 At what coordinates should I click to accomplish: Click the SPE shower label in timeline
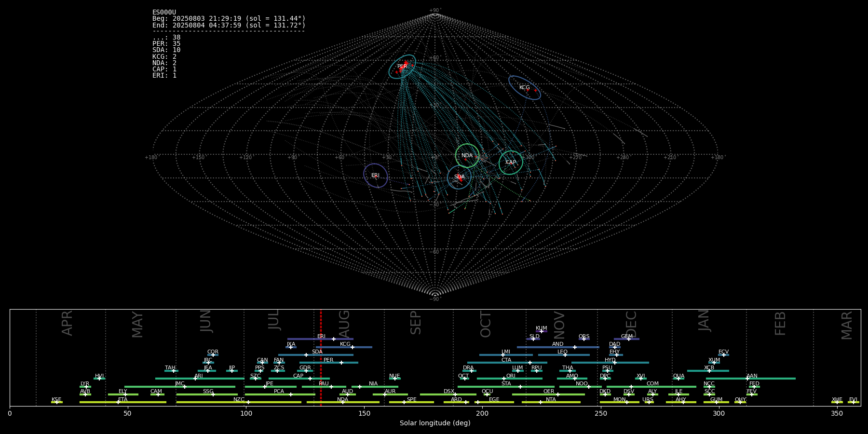click(411, 400)
